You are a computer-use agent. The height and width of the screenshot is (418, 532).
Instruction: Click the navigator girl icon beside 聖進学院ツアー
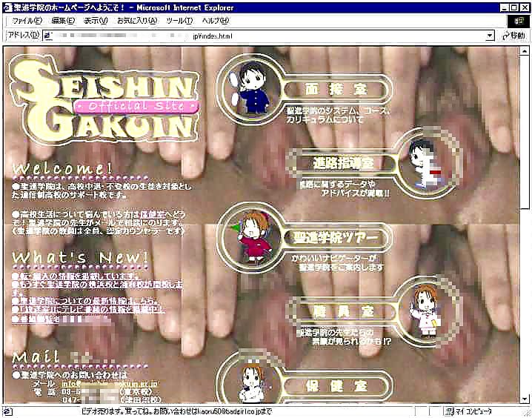pyautogui.click(x=252, y=237)
